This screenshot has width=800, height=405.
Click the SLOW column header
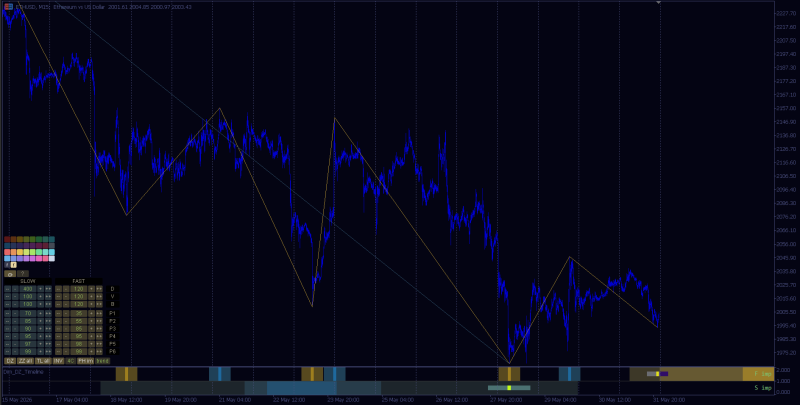28,281
